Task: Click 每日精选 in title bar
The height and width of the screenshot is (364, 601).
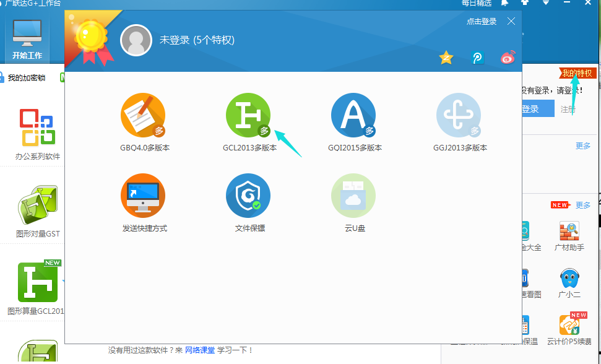Action: pyautogui.click(x=476, y=3)
